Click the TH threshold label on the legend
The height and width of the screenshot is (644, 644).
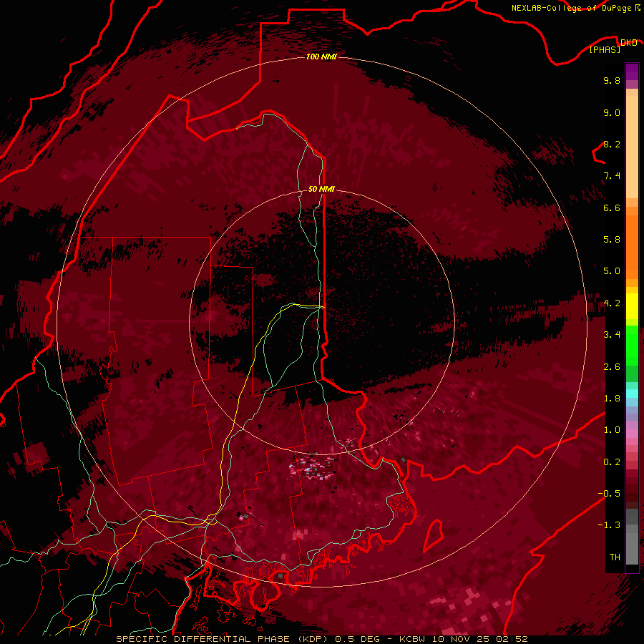[x=615, y=557]
